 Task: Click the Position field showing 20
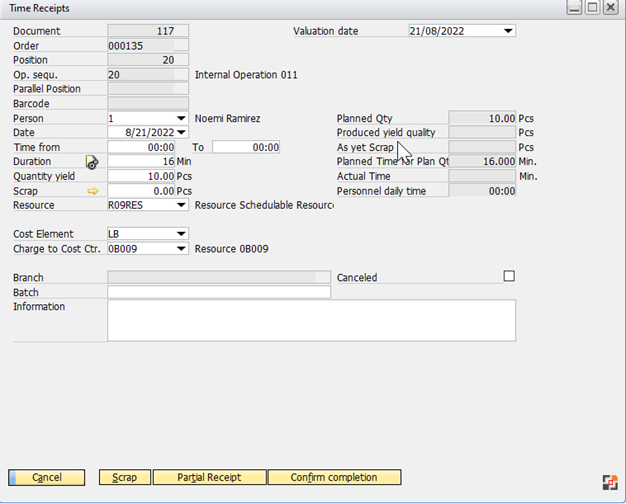click(148, 60)
